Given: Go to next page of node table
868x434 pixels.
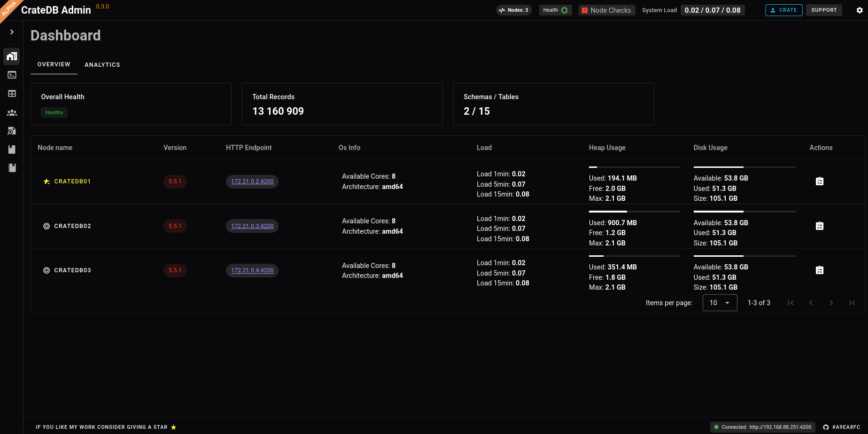Looking at the screenshot, I should click(831, 303).
